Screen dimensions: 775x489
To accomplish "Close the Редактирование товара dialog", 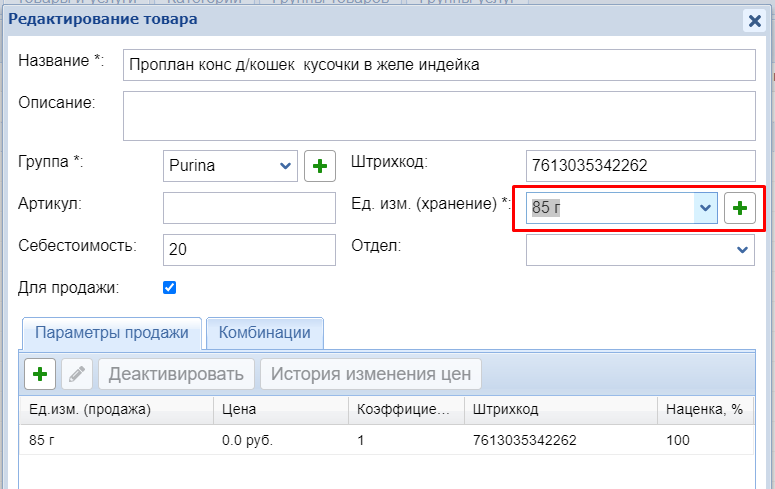I will point(754,20).
